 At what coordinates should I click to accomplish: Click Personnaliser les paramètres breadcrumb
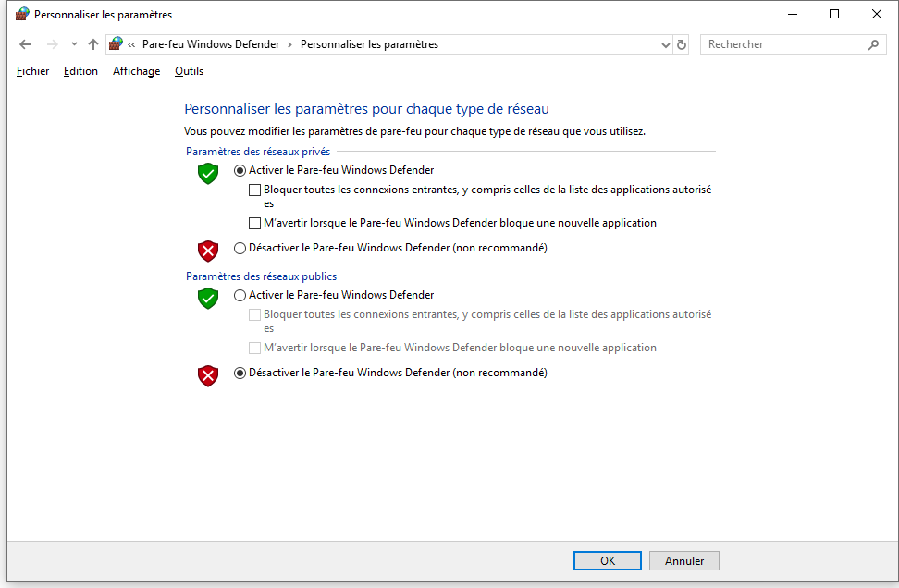369,44
